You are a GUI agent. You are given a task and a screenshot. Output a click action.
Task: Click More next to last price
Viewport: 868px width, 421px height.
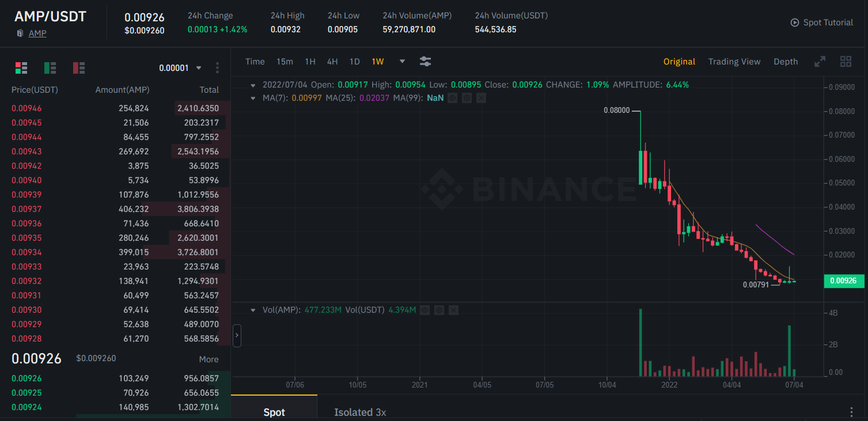coord(209,359)
